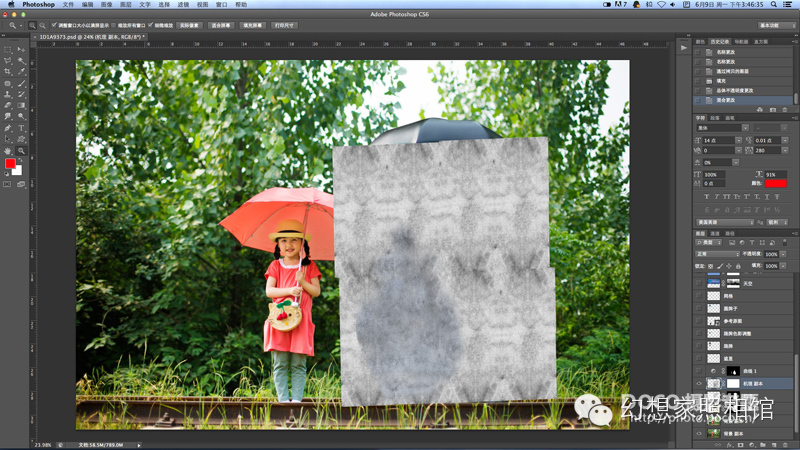The image size is (800, 450).
Task: Switch to 导航器 tab
Action: pos(741,42)
